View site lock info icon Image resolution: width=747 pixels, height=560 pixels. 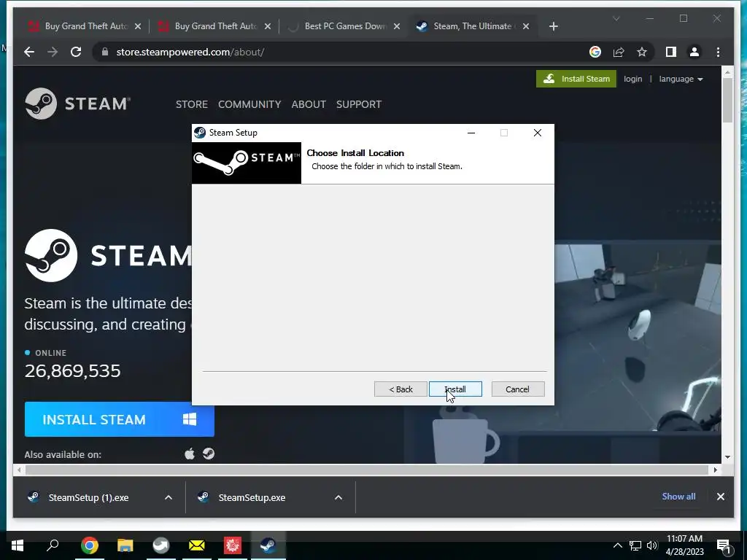tap(105, 52)
